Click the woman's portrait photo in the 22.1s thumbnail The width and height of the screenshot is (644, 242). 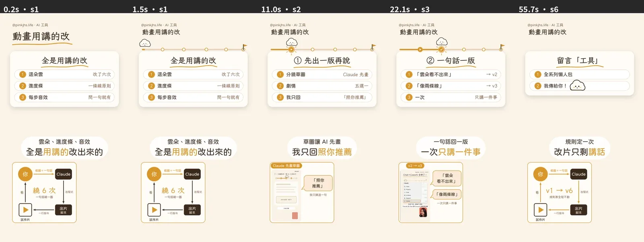tap(423, 212)
